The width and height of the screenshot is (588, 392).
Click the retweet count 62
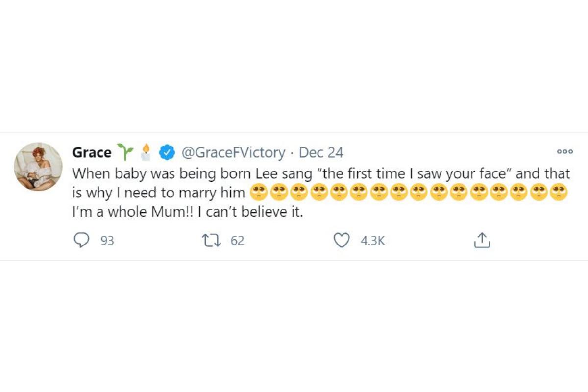[x=237, y=241]
